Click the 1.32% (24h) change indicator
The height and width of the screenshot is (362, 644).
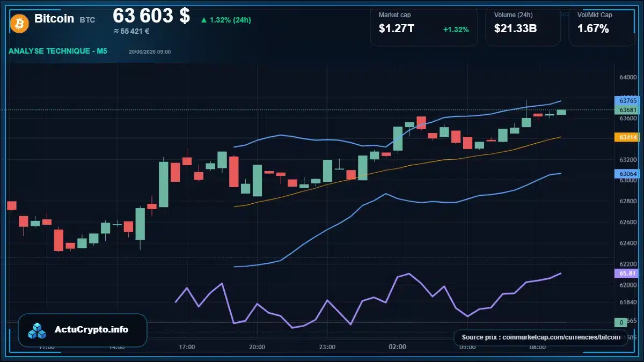226,20
